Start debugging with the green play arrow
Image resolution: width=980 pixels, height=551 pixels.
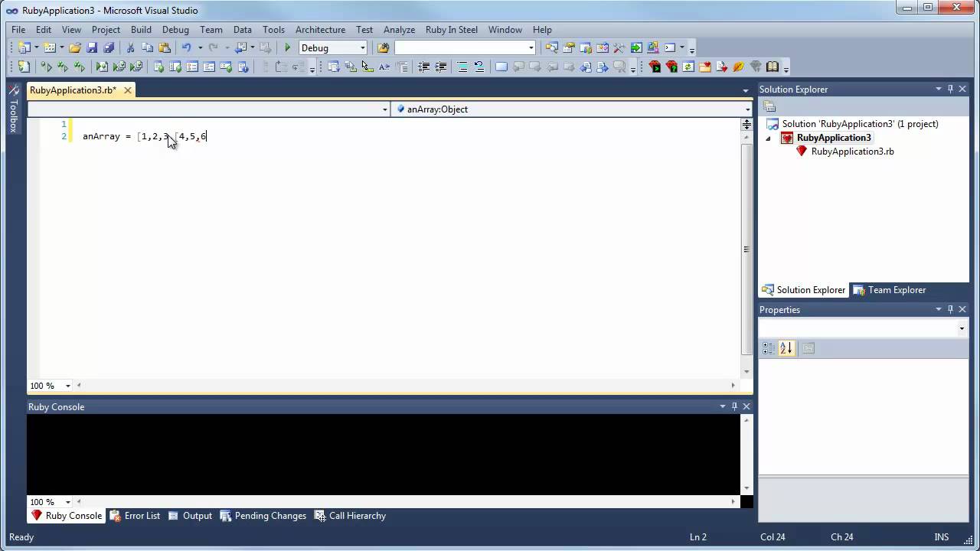click(288, 47)
